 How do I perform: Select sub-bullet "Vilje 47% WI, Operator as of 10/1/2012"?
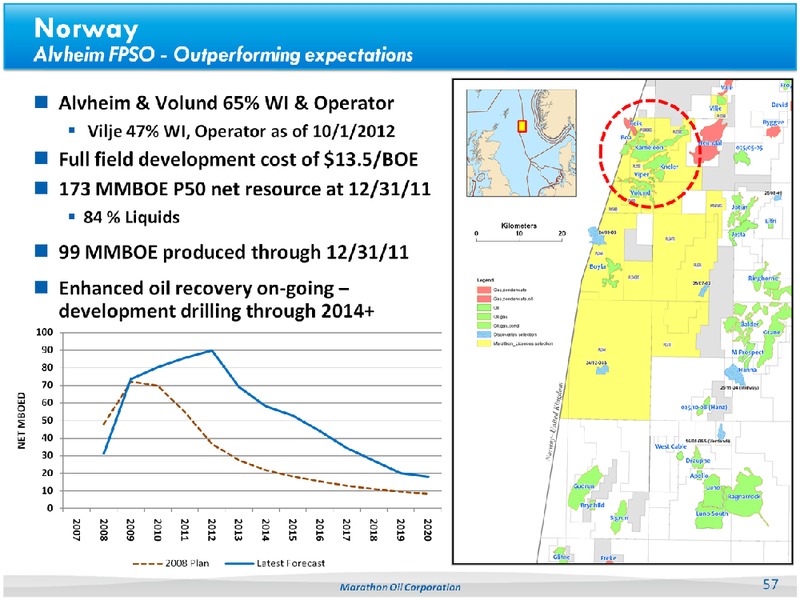(x=241, y=132)
